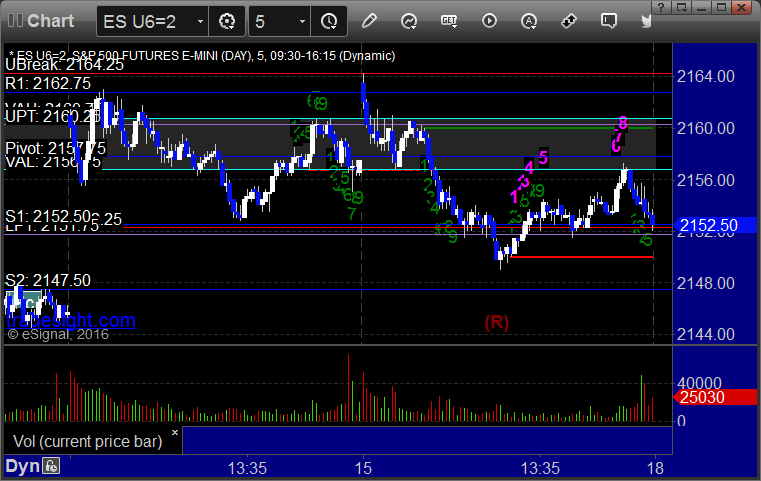Screen dimensions: 761x481
Task: Click the 2164.00 price axis label
Action: [706, 76]
